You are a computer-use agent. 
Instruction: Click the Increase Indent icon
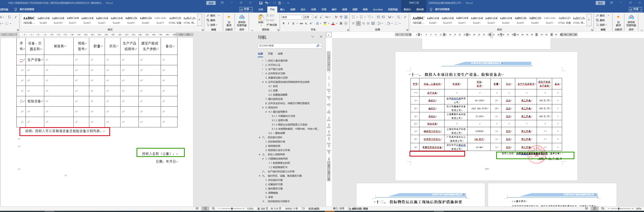[383, 17]
